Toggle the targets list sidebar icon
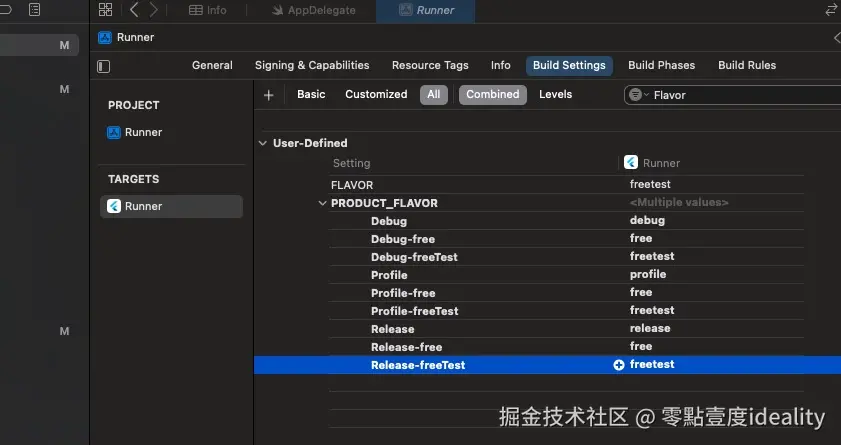 pos(104,66)
